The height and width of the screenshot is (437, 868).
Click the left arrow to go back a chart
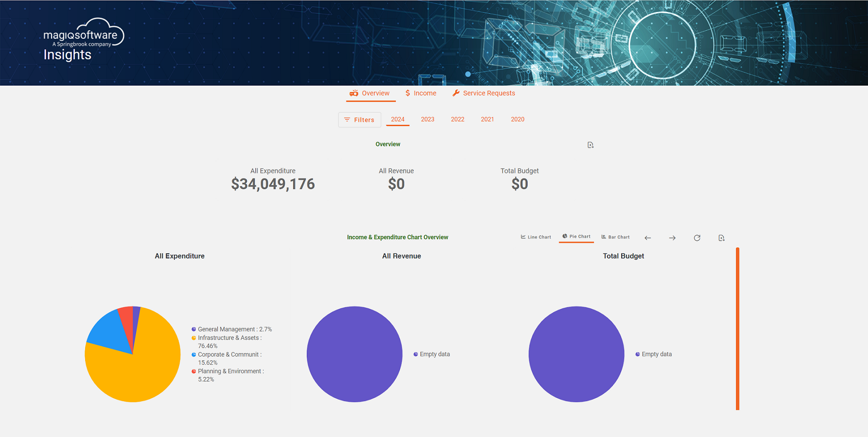pyautogui.click(x=648, y=238)
